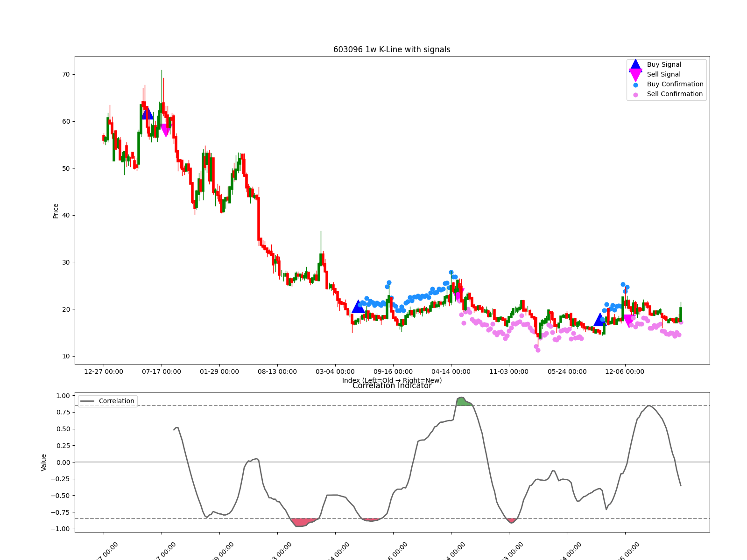Viewport: 747px width, 560px height.
Task: Click the 'Price' y-axis label
Action: [56, 211]
